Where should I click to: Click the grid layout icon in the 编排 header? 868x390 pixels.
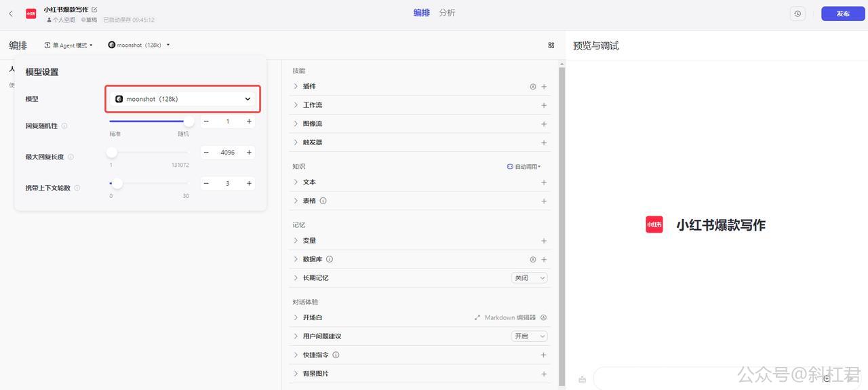(x=551, y=45)
